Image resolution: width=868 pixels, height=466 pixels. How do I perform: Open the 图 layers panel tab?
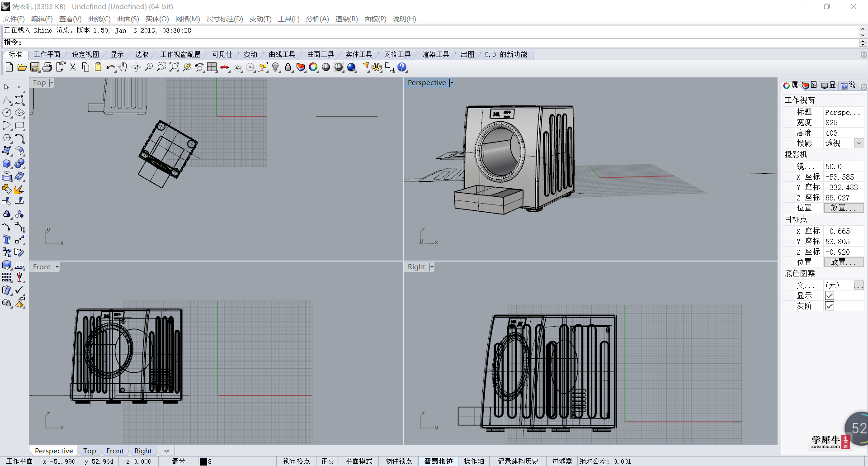coord(809,85)
